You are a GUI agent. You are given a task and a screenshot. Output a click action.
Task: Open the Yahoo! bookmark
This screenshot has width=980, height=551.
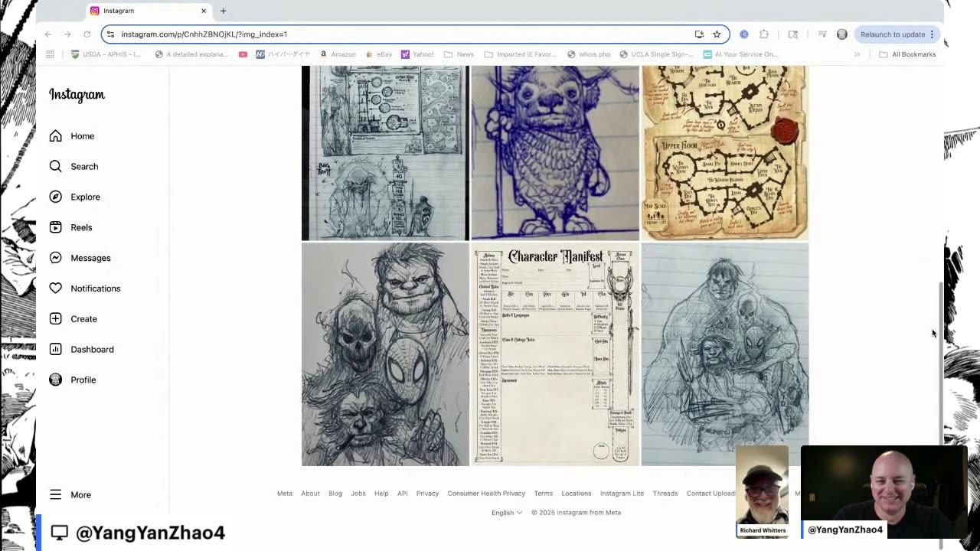click(x=417, y=54)
